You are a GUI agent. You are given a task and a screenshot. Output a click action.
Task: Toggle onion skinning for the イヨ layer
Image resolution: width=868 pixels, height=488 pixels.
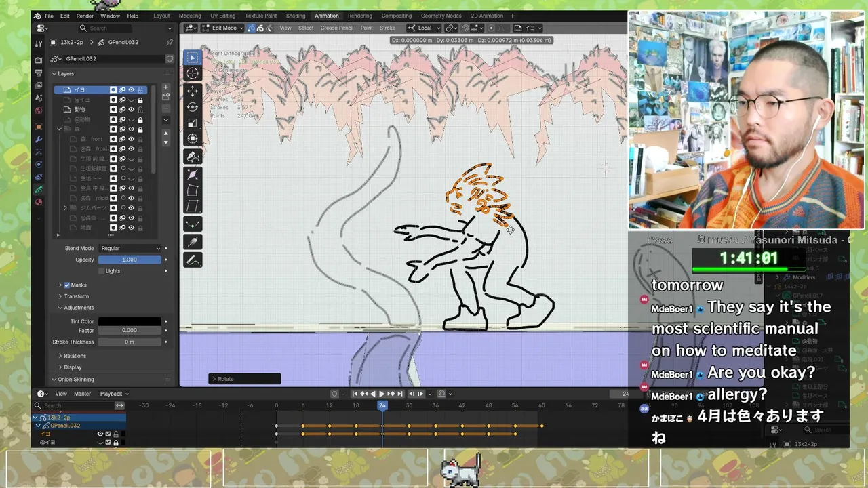tap(123, 89)
